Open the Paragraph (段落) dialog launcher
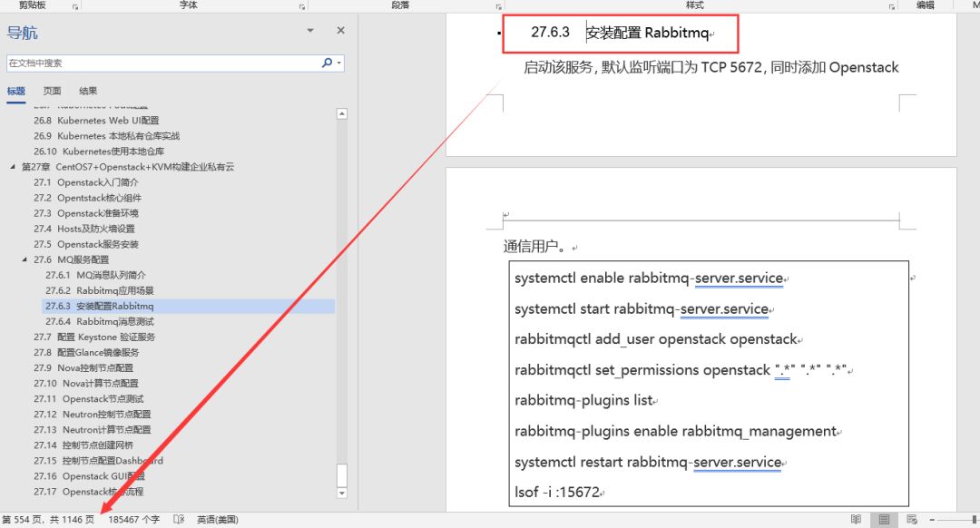This screenshot has width=980, height=528. [499, 7]
